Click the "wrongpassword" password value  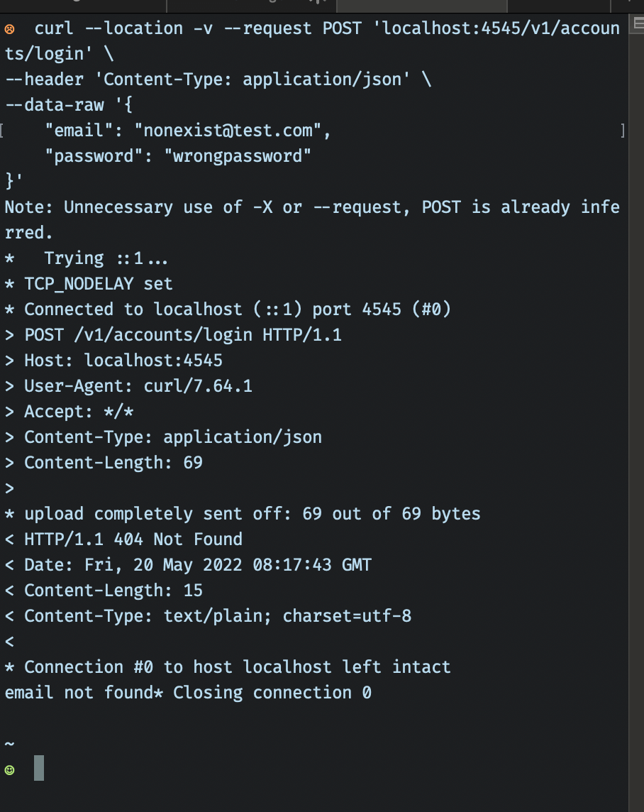tap(242, 156)
